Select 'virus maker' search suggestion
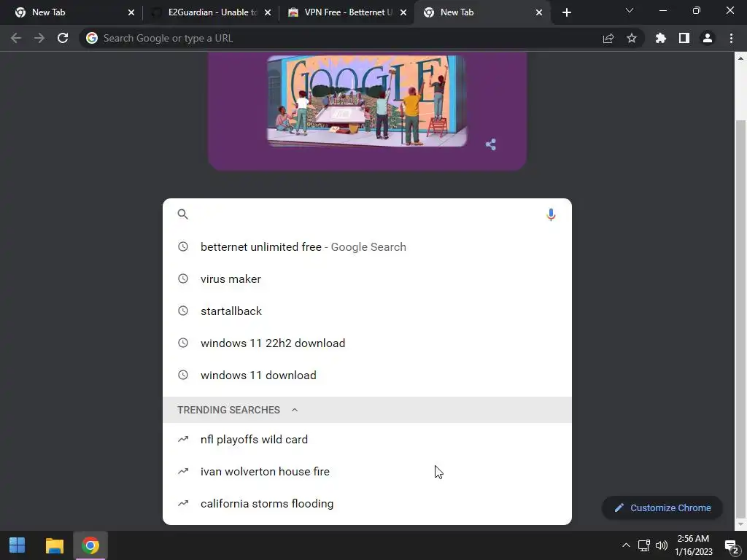The image size is (747, 560). point(367,279)
